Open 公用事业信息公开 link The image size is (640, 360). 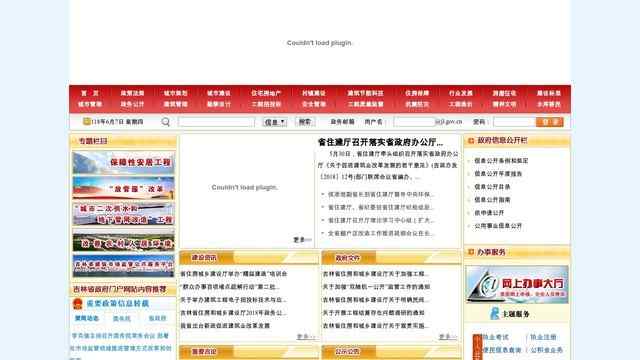click(498, 226)
